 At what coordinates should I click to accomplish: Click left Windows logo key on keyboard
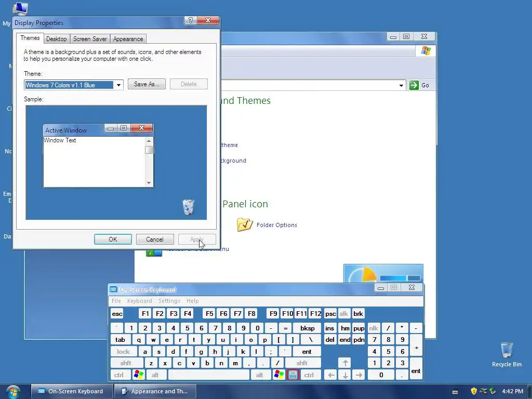click(x=139, y=375)
